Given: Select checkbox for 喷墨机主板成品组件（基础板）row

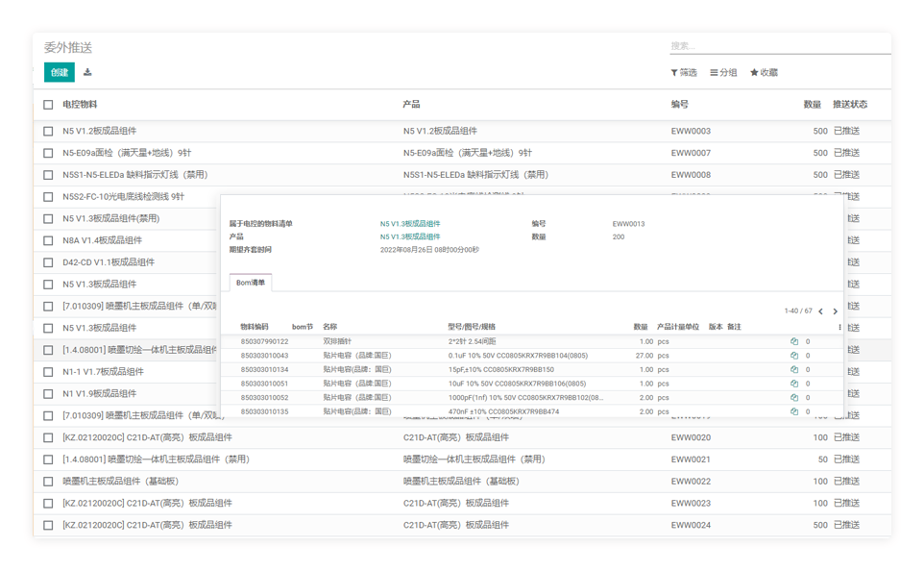Looking at the screenshot, I should 49,482.
